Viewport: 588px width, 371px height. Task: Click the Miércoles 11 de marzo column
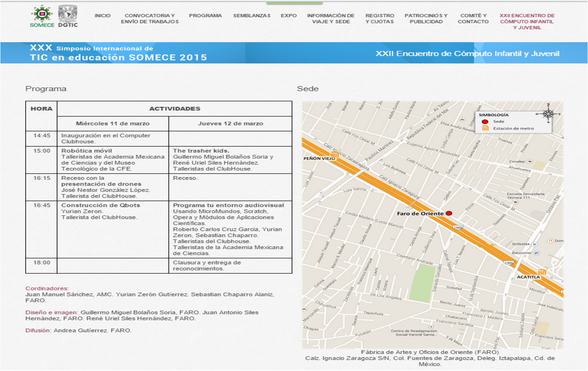click(x=113, y=123)
